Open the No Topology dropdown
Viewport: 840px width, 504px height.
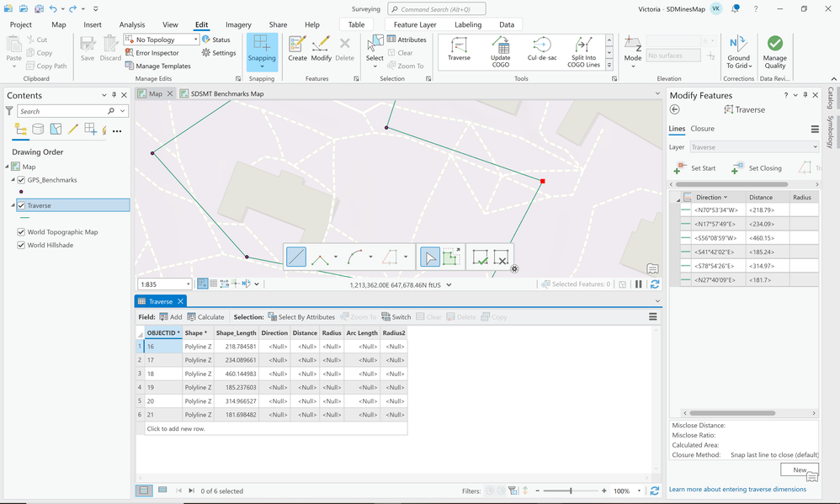(x=196, y=40)
